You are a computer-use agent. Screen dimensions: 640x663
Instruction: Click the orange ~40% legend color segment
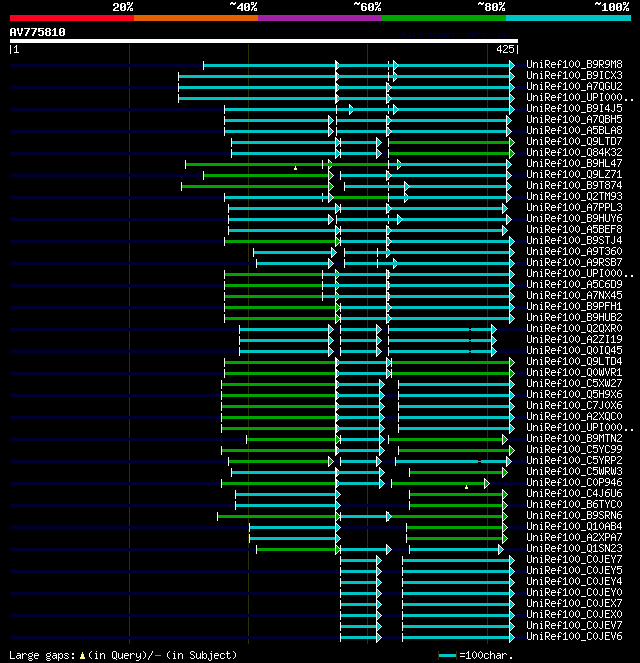tap(196, 18)
